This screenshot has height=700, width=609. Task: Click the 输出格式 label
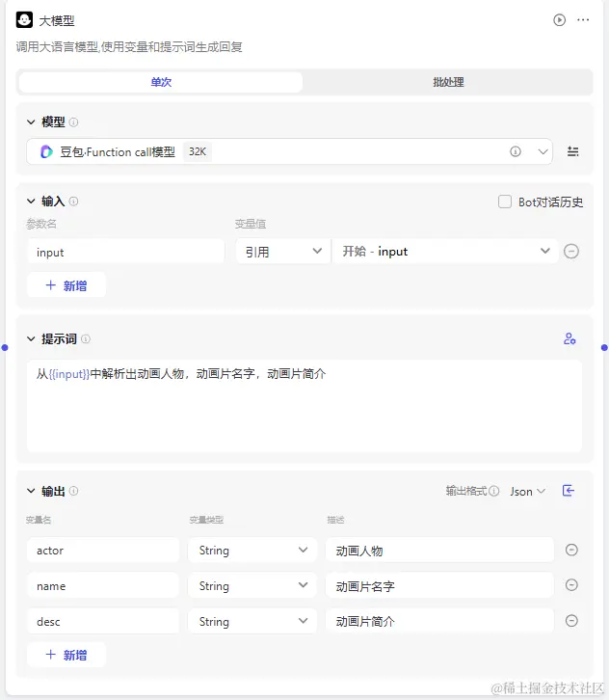466,491
